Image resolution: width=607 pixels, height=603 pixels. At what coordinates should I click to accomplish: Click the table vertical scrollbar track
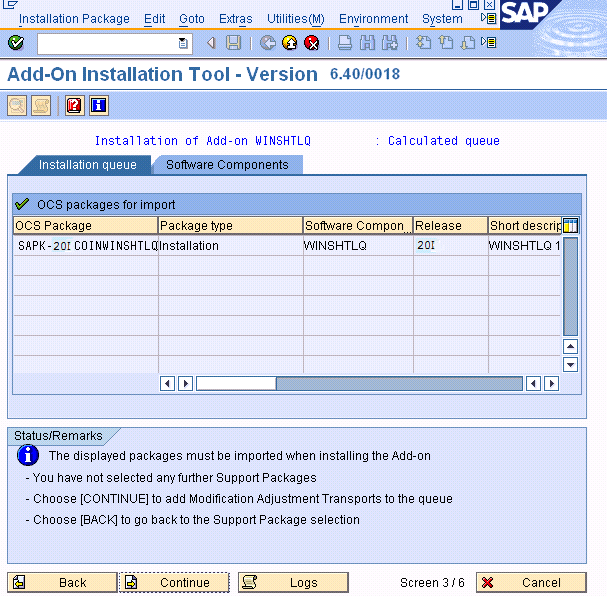click(x=570, y=287)
